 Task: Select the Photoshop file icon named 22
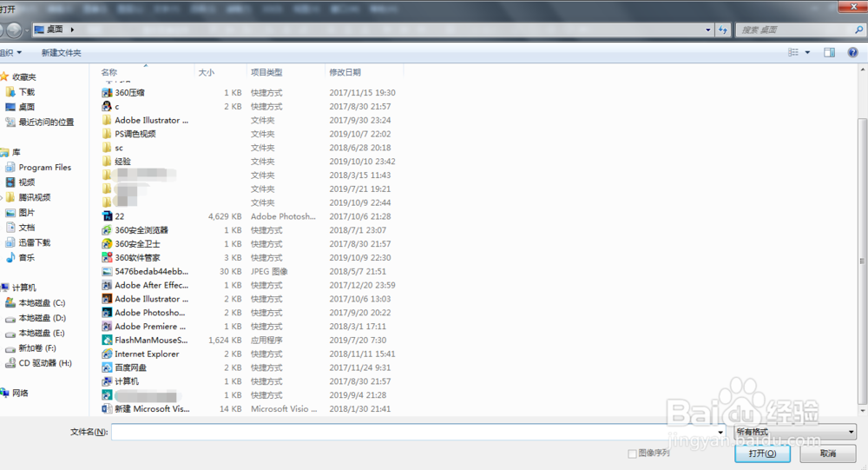(107, 216)
